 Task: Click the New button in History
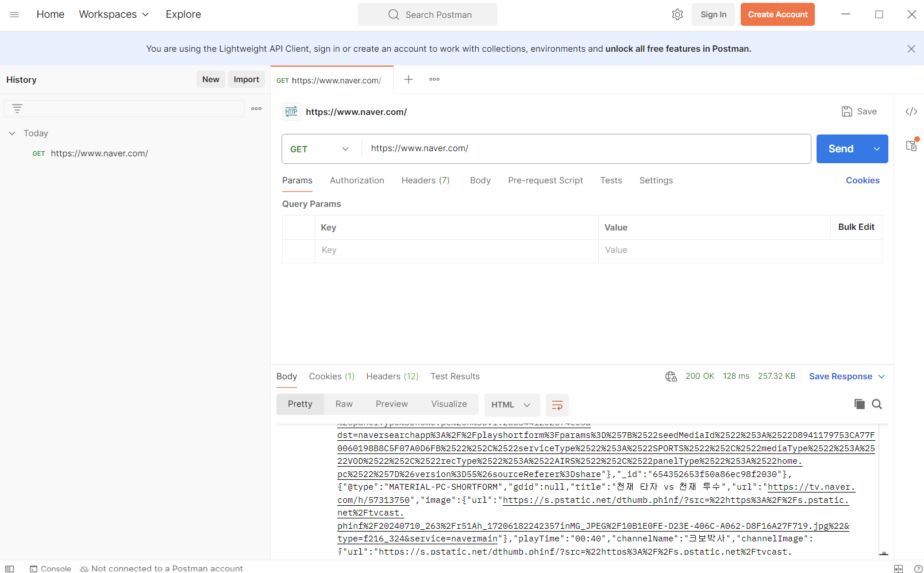211,79
